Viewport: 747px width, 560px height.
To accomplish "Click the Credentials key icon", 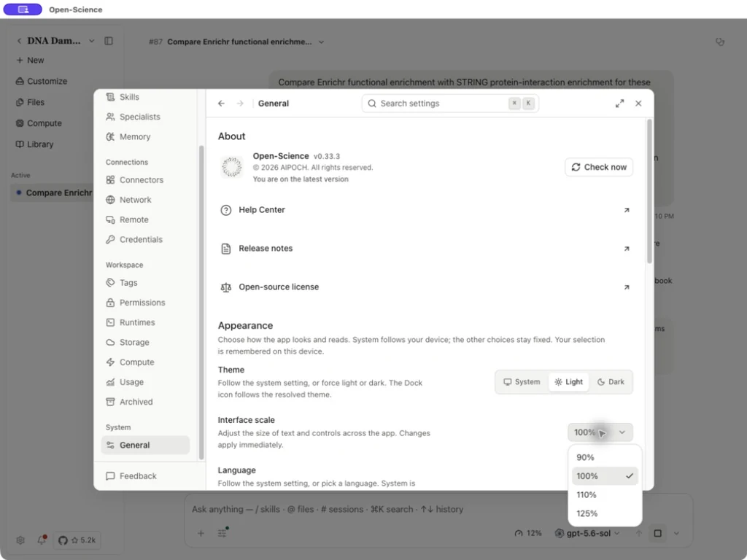I will [111, 239].
